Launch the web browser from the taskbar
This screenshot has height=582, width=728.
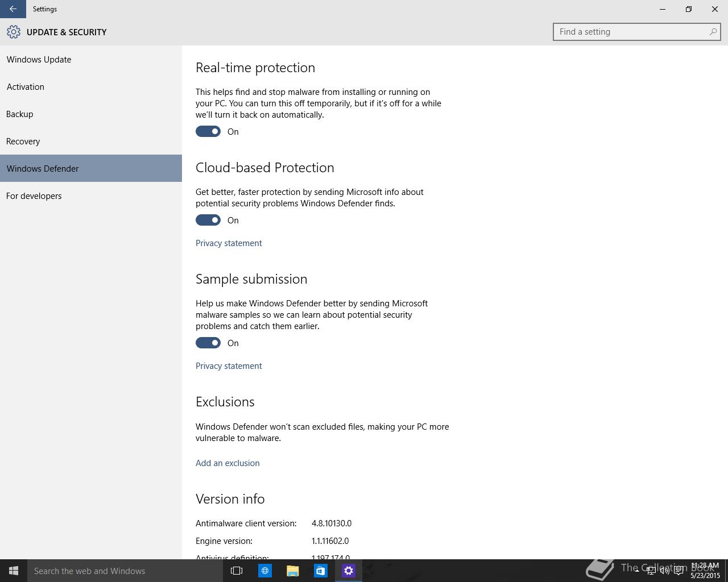point(265,571)
